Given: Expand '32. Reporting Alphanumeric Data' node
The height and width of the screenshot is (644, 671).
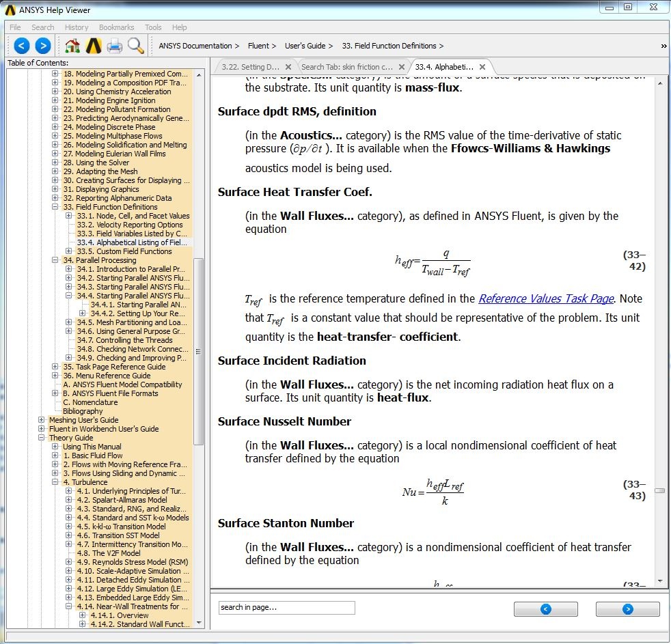Looking at the screenshot, I should coord(55,198).
